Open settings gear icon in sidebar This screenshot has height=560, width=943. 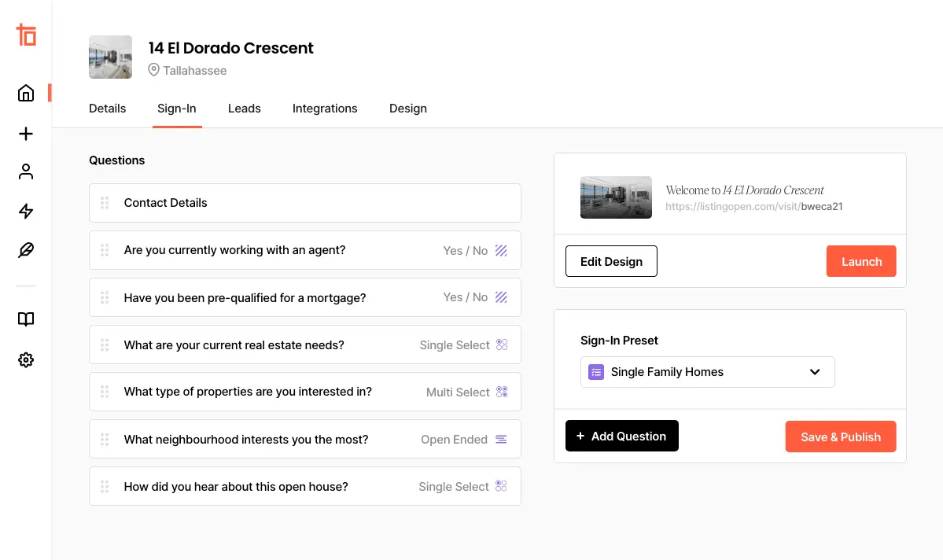pos(26,359)
